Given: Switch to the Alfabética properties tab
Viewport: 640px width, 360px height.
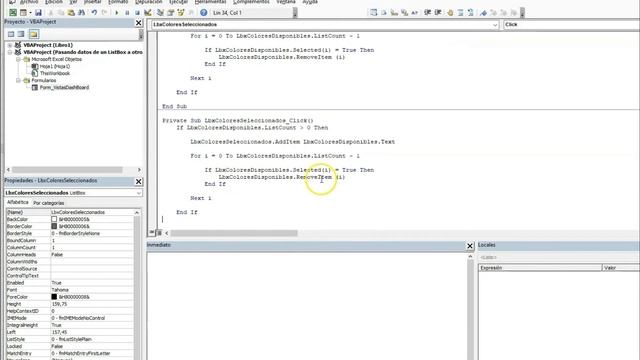Looking at the screenshot, I should tap(18, 202).
